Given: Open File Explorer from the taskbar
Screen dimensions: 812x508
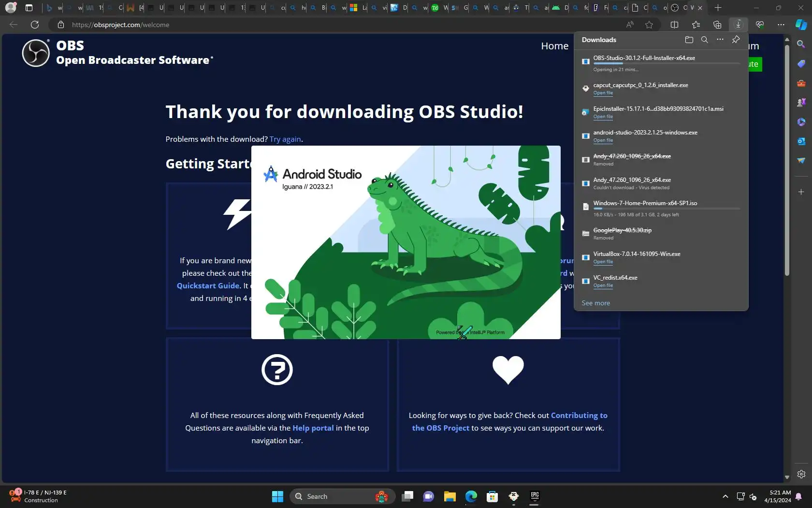Looking at the screenshot, I should (x=450, y=496).
